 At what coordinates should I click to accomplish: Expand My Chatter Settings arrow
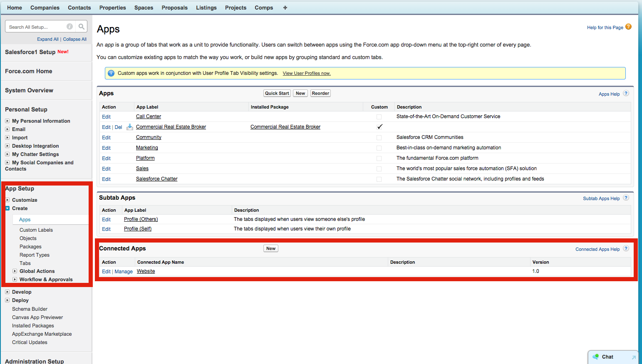7,154
